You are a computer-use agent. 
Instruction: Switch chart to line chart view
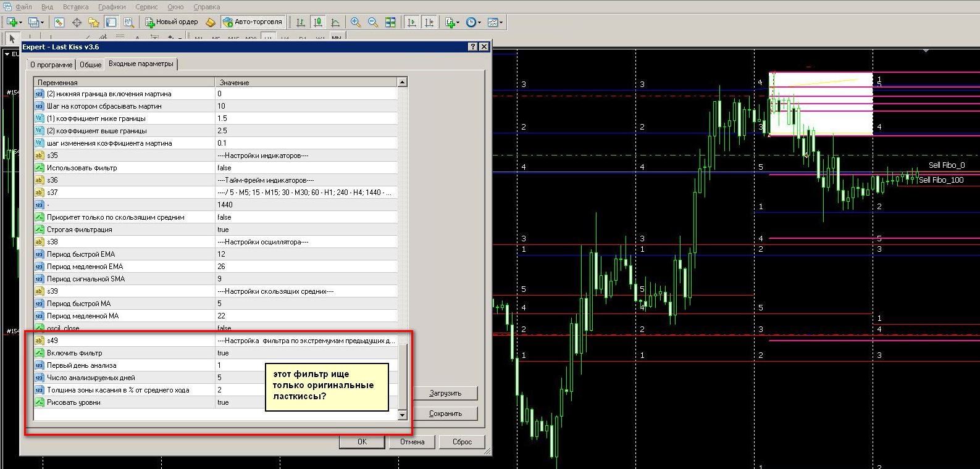[x=335, y=22]
